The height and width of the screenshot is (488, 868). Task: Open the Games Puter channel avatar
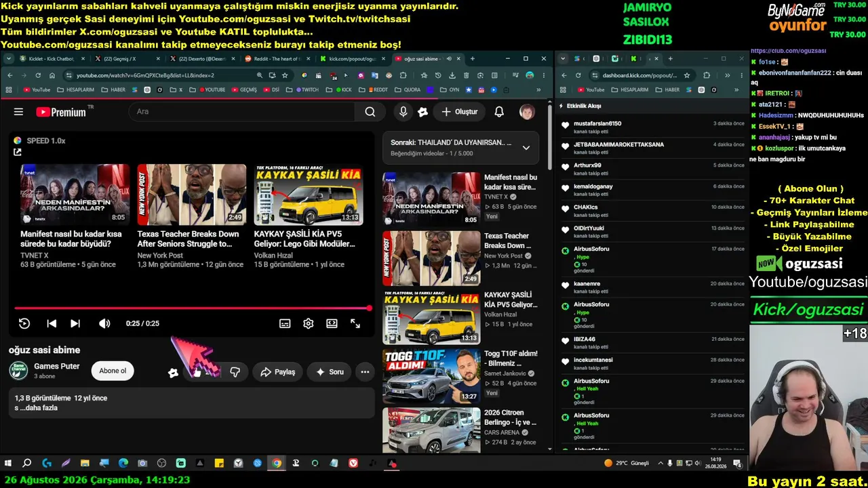[x=18, y=371]
